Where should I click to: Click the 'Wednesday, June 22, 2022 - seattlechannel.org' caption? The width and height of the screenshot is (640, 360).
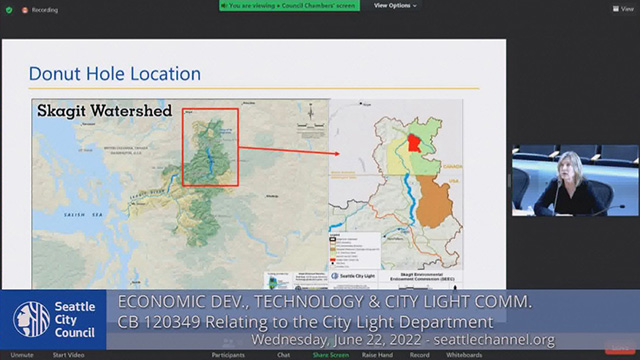[x=403, y=340]
